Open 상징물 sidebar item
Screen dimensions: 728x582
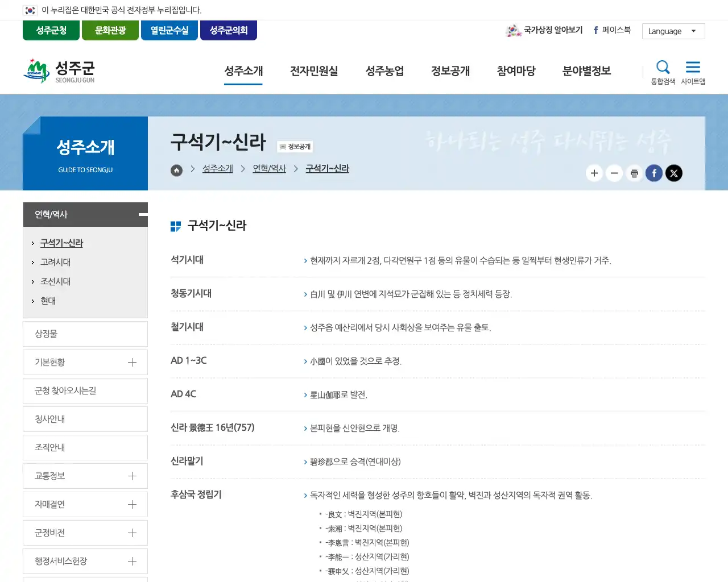pos(85,334)
